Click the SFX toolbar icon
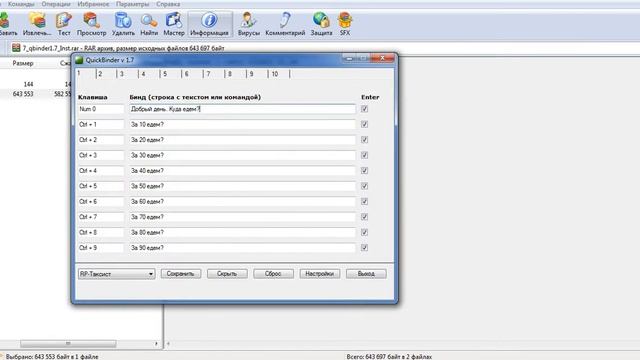 (x=345, y=24)
